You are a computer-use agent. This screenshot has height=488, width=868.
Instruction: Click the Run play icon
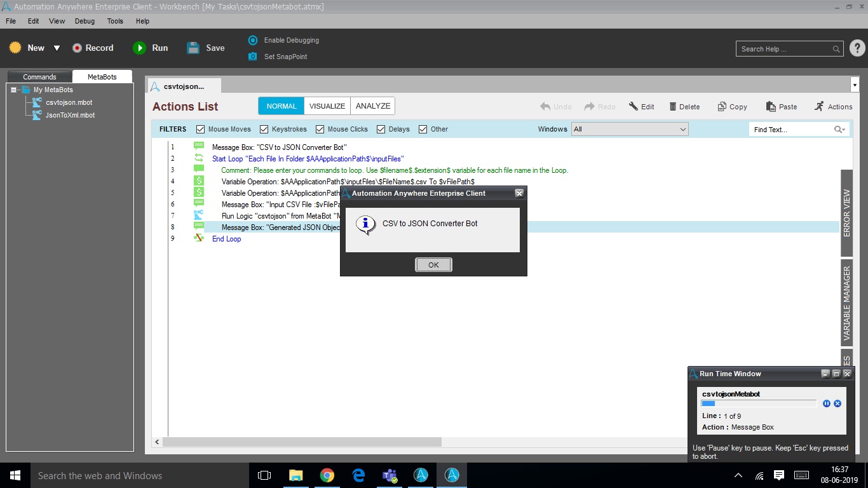(x=139, y=48)
